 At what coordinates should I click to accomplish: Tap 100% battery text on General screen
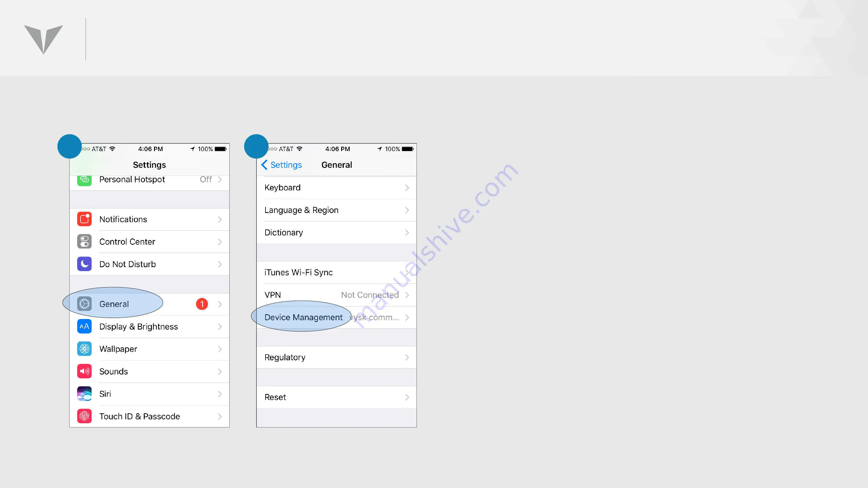(x=392, y=149)
